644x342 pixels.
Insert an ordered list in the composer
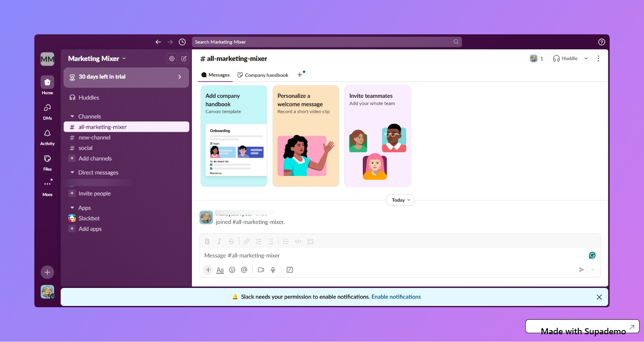click(258, 241)
